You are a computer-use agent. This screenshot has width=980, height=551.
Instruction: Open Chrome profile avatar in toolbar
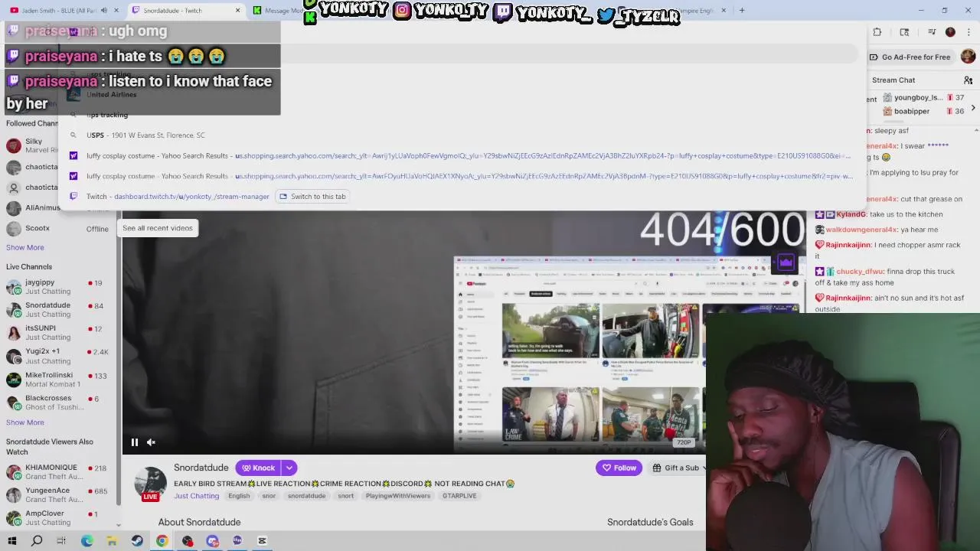[950, 32]
